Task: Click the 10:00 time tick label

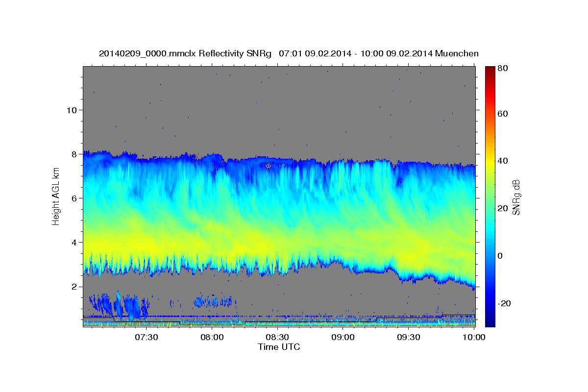Action: (473, 337)
